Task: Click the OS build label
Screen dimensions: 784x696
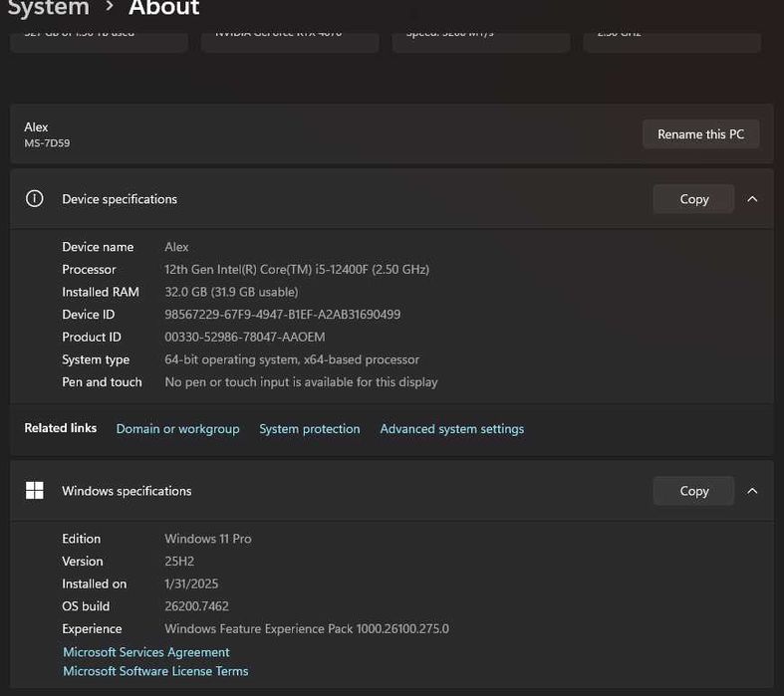Action: tap(86, 606)
